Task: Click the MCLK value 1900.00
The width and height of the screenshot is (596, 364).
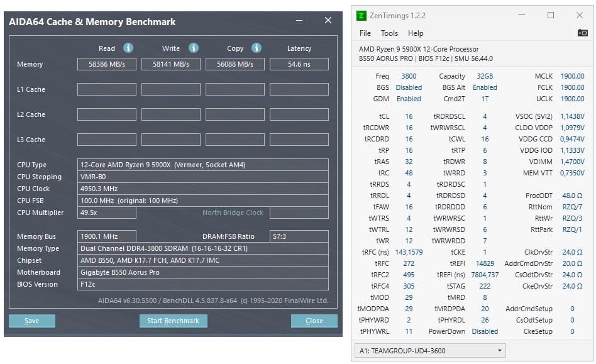Action: click(572, 76)
